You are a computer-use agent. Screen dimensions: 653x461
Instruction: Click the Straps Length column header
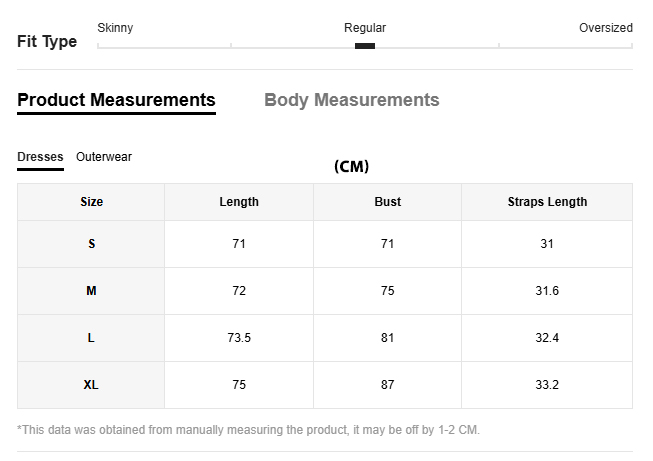(547, 202)
